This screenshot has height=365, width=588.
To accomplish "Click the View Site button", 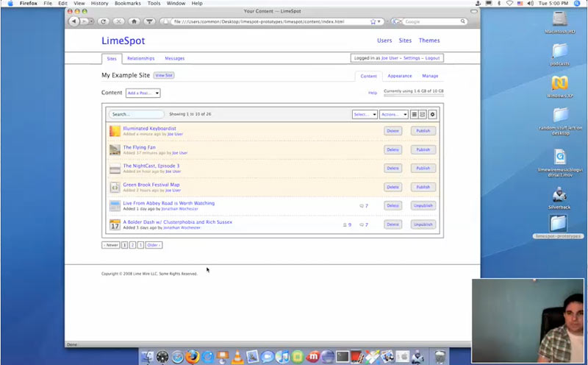I will (x=164, y=75).
